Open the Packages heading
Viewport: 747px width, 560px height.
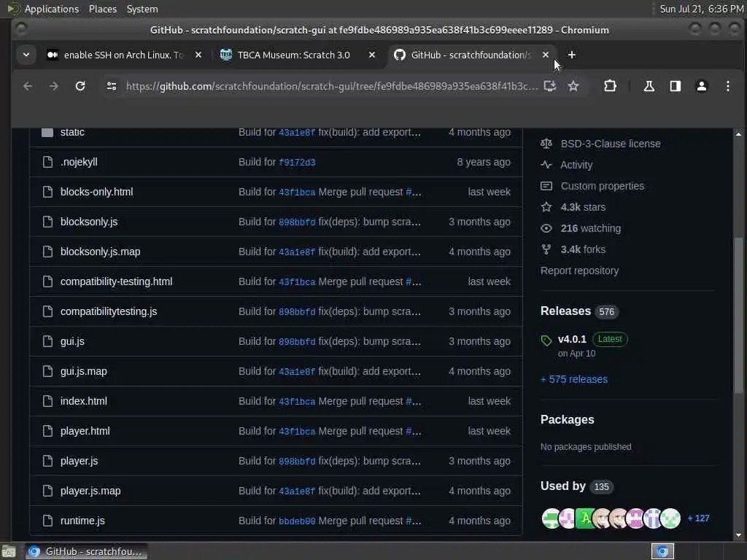[x=567, y=419]
